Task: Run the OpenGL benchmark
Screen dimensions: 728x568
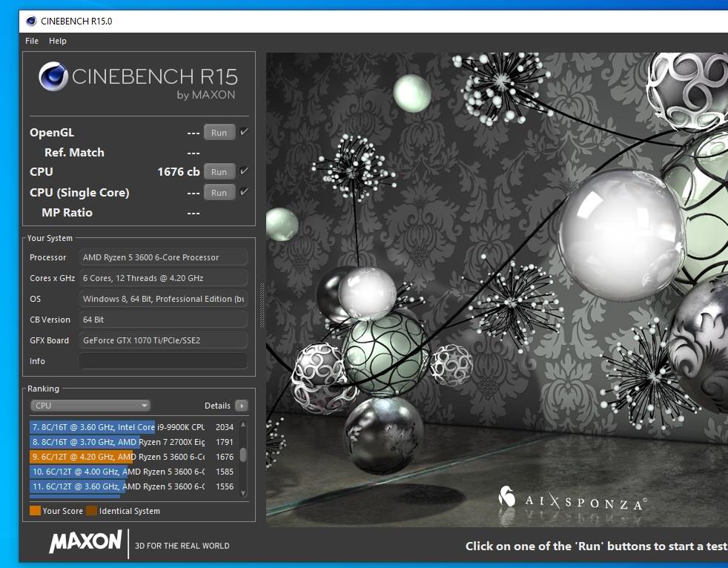Action: (219, 133)
